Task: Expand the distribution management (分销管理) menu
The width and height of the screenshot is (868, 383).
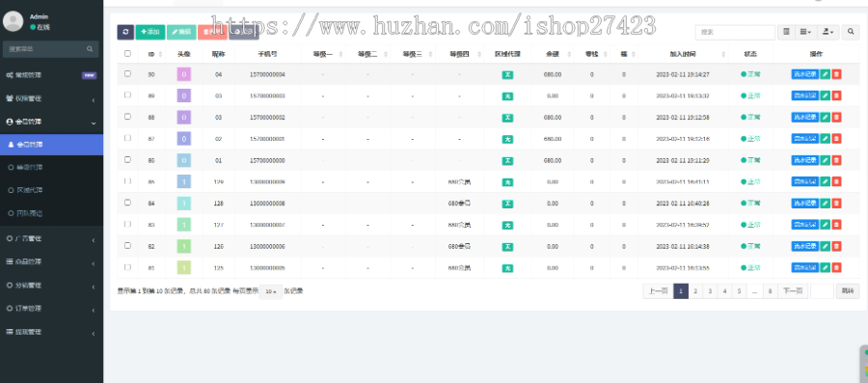Action: [x=51, y=285]
